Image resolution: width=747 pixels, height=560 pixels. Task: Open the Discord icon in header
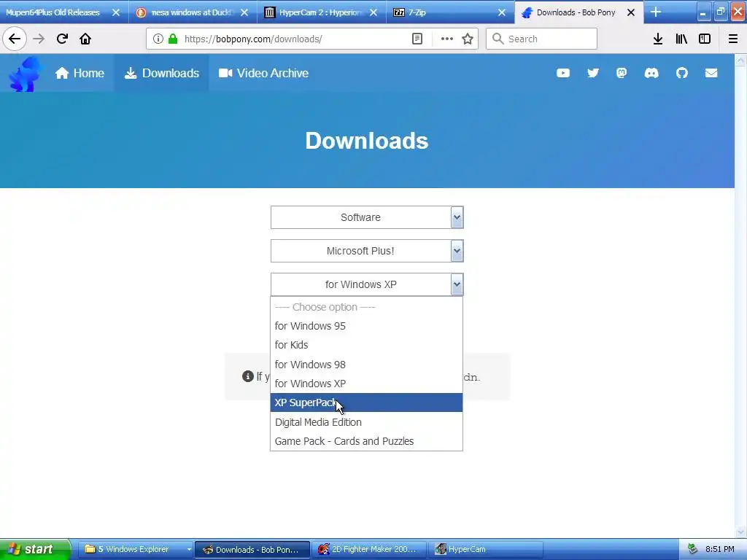point(651,73)
